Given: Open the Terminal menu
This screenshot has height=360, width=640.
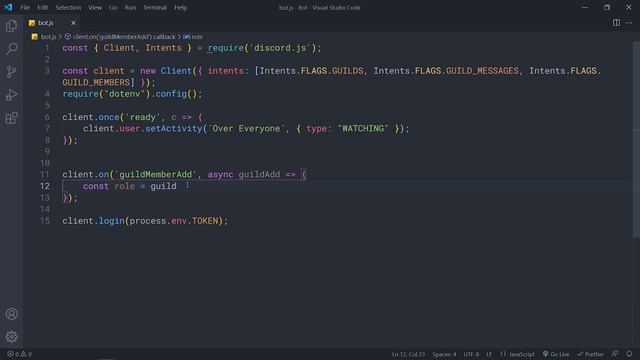Looking at the screenshot, I should [x=155, y=7].
